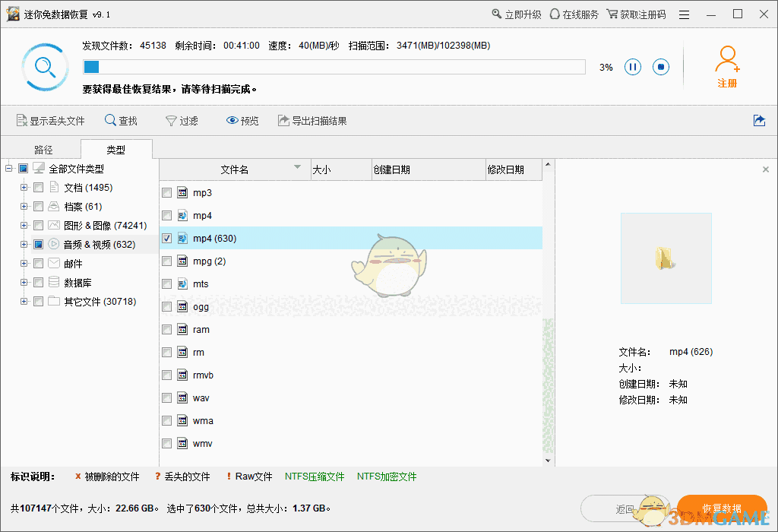The image size is (778, 532).
Task: Pause the scan with the pause icon
Action: pyautogui.click(x=633, y=67)
